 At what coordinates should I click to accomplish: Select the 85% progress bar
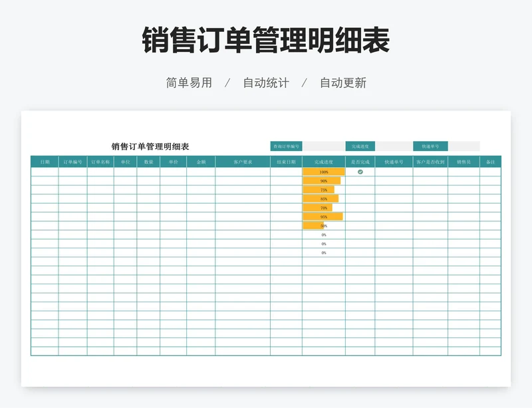pos(321,199)
